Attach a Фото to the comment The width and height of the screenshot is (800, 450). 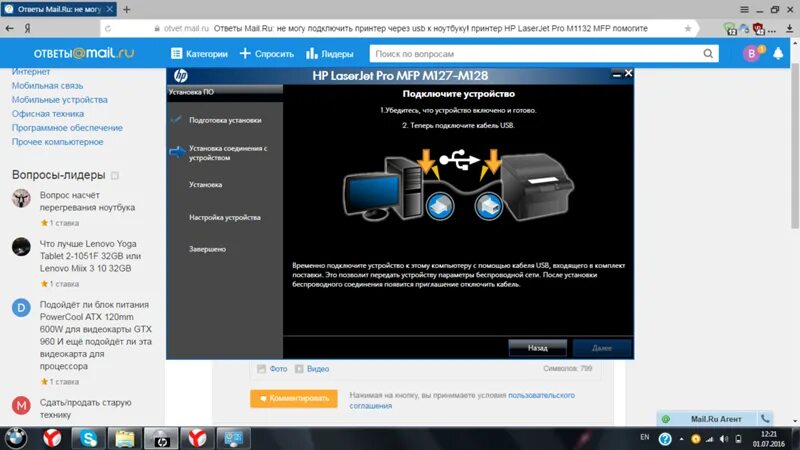coord(272,368)
